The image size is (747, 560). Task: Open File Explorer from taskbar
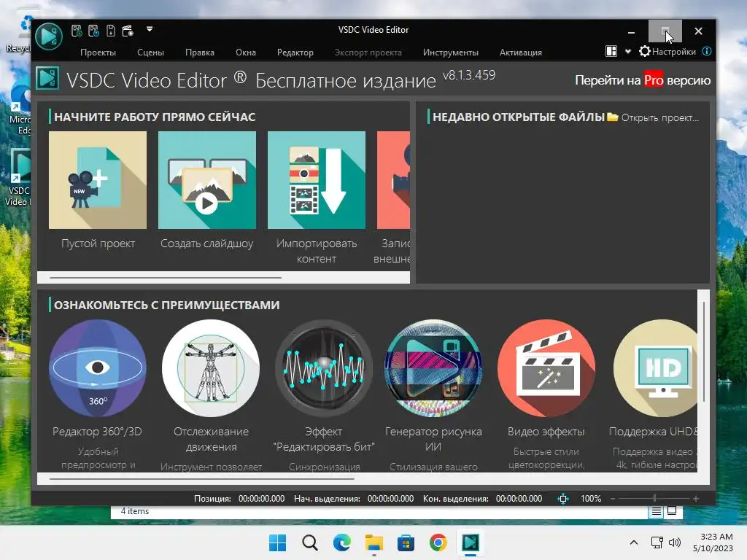click(x=374, y=542)
